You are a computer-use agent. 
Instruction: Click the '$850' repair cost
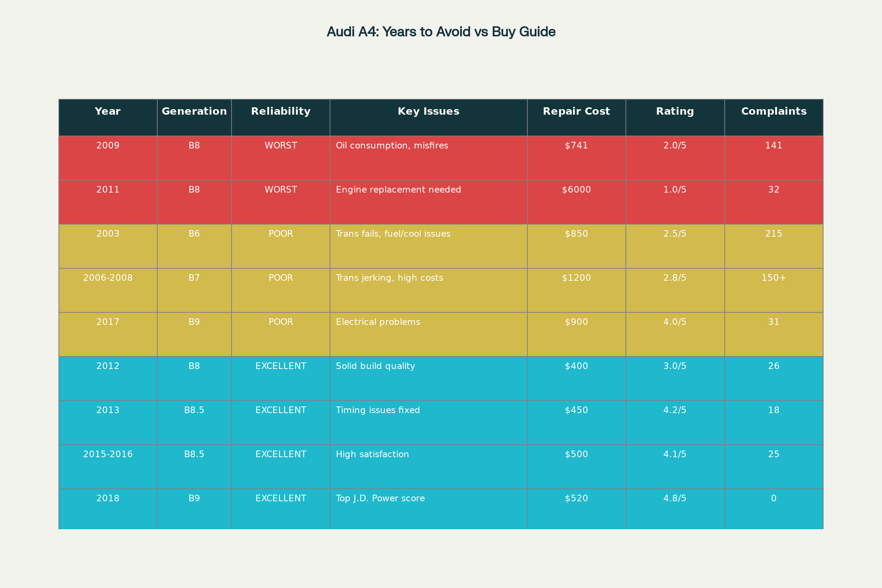[x=576, y=234]
